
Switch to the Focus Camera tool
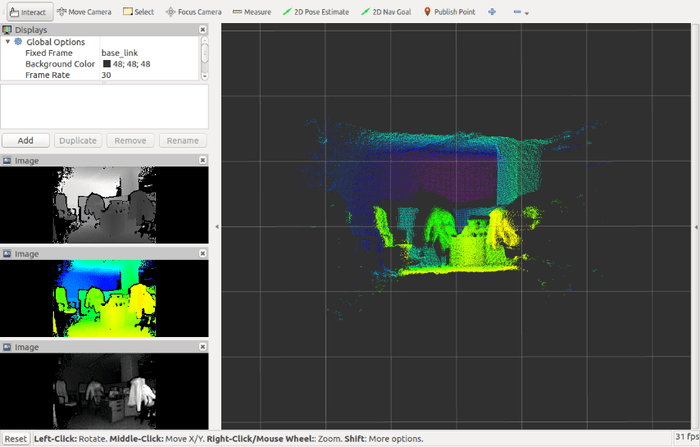194,12
